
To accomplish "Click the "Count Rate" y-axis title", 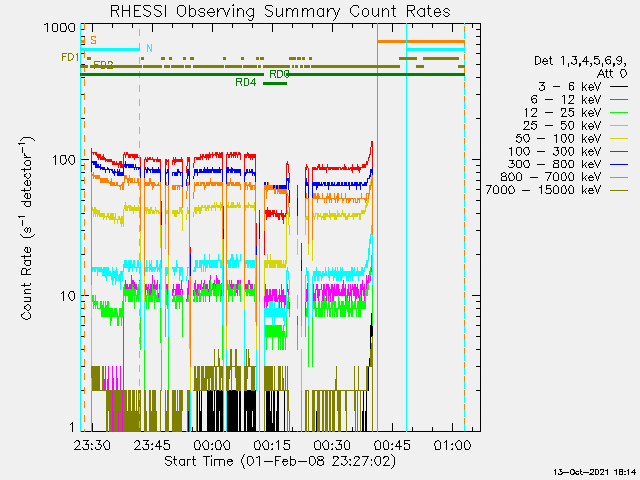I will pos(27,283).
